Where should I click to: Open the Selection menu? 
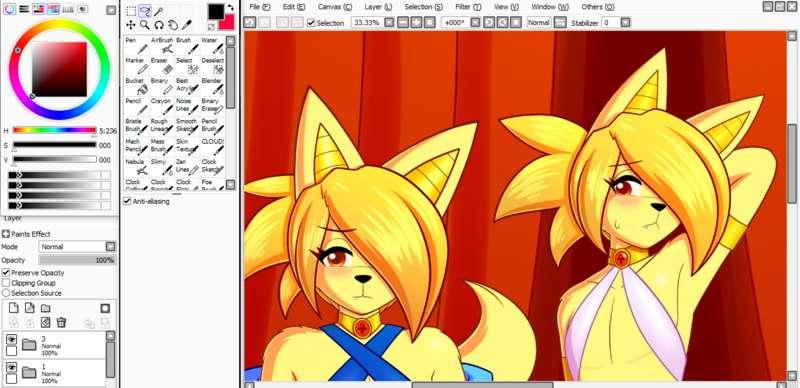coord(423,7)
